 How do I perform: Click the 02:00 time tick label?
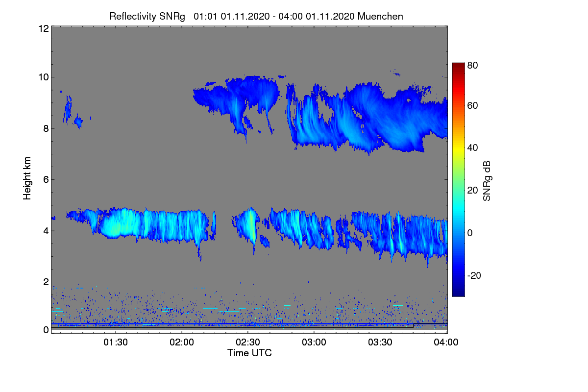182,343
